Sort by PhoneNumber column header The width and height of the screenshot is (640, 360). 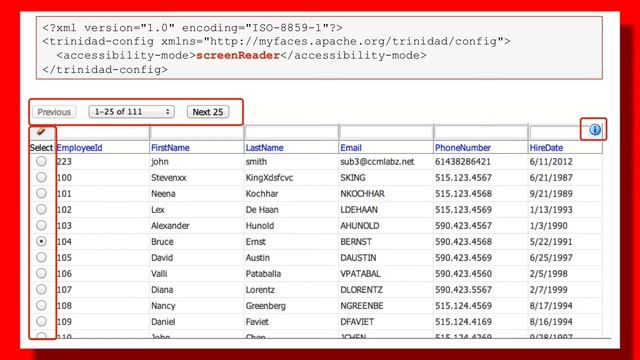click(x=463, y=148)
